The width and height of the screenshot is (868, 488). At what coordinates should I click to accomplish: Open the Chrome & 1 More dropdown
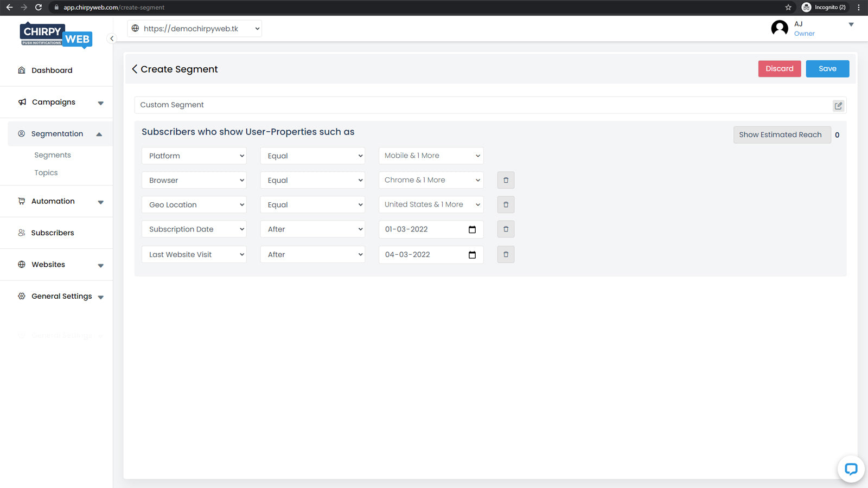[x=431, y=180]
